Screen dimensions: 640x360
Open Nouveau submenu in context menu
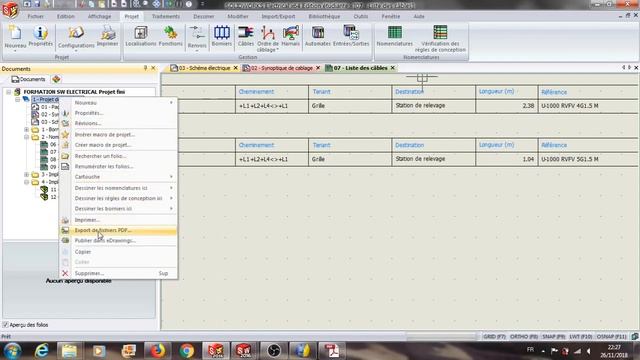118,103
